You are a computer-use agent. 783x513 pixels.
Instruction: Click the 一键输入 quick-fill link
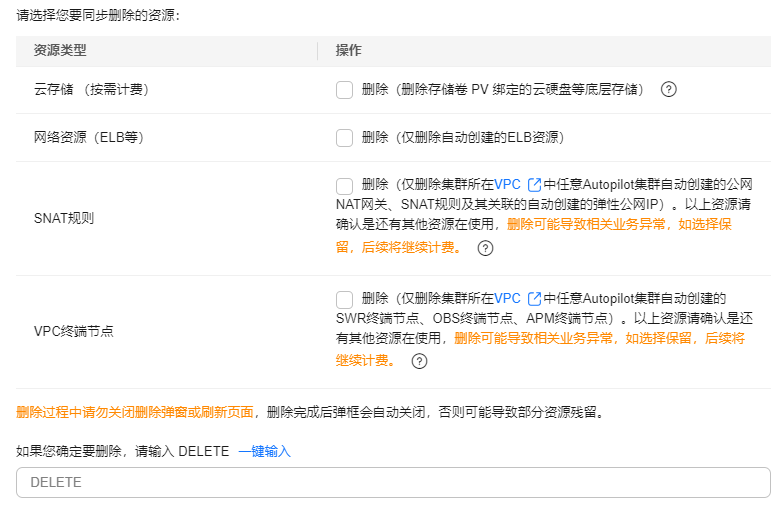pyautogui.click(x=264, y=451)
